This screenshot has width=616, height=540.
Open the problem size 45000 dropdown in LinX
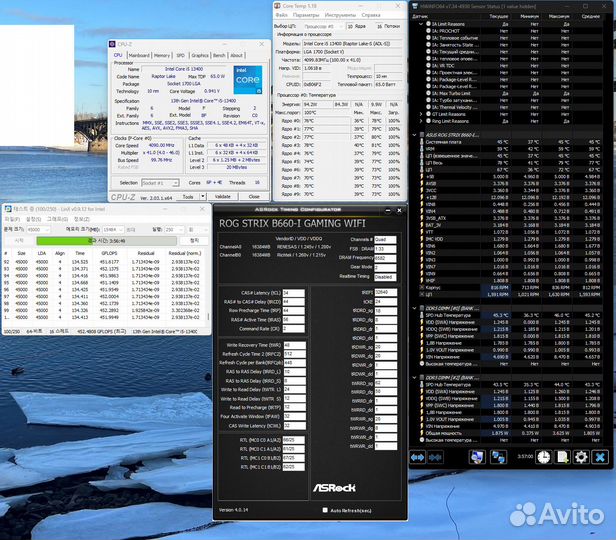point(38,229)
